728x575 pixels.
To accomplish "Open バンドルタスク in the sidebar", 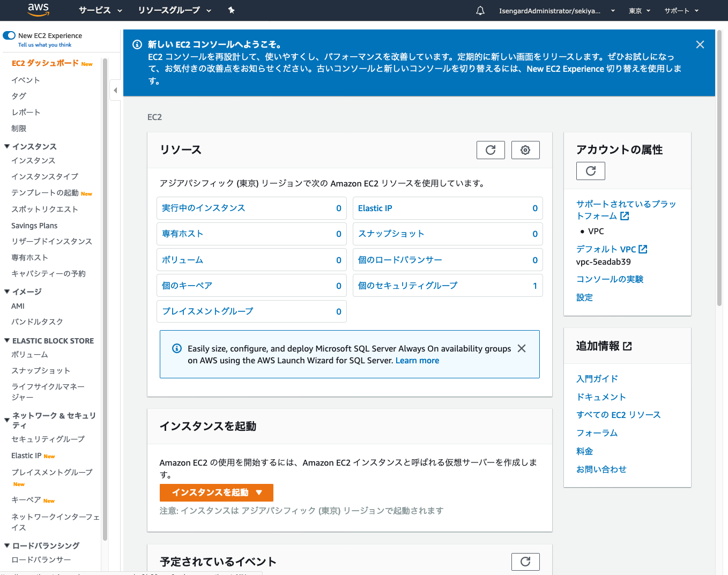I will tap(38, 322).
